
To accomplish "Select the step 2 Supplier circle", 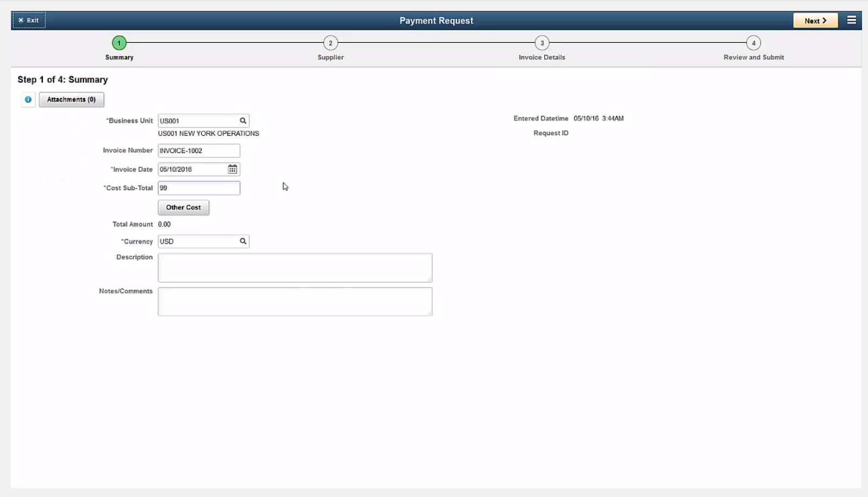I will (330, 43).
